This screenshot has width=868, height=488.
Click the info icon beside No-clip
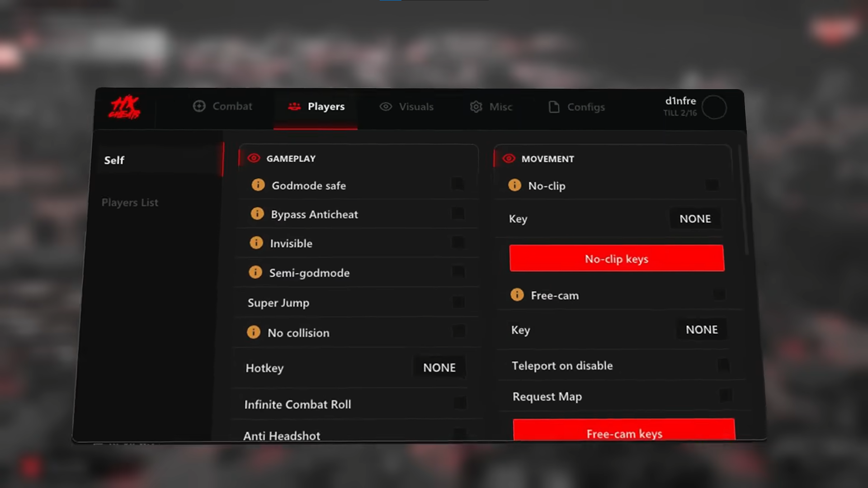tap(514, 185)
